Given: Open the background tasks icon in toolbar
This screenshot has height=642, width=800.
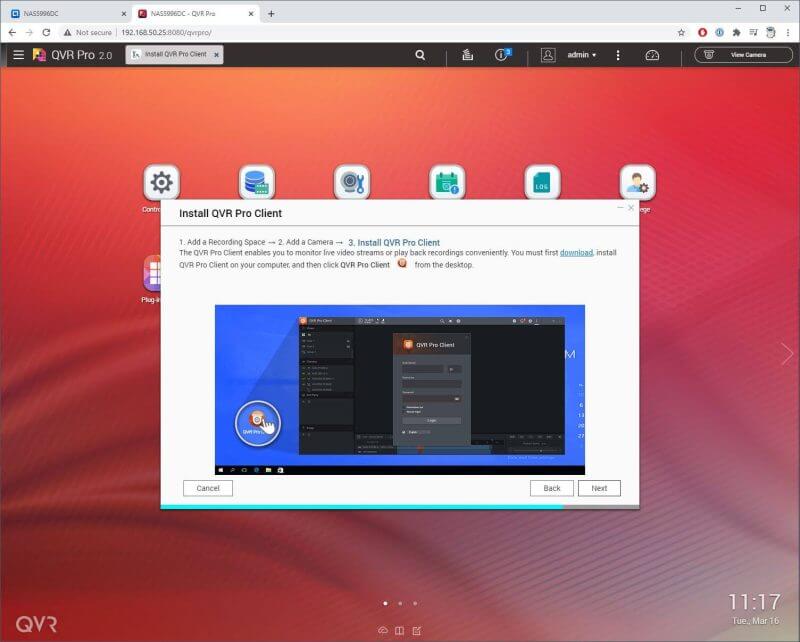Looking at the screenshot, I should 467,55.
